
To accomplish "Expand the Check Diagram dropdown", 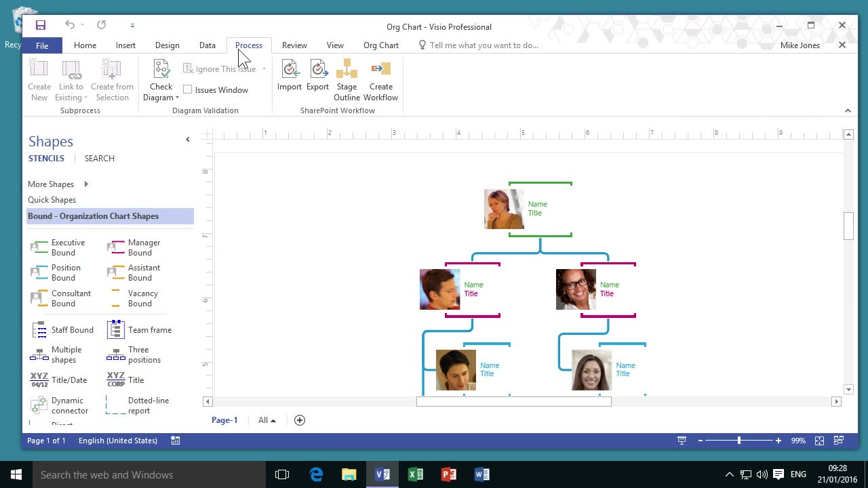I will [161, 98].
